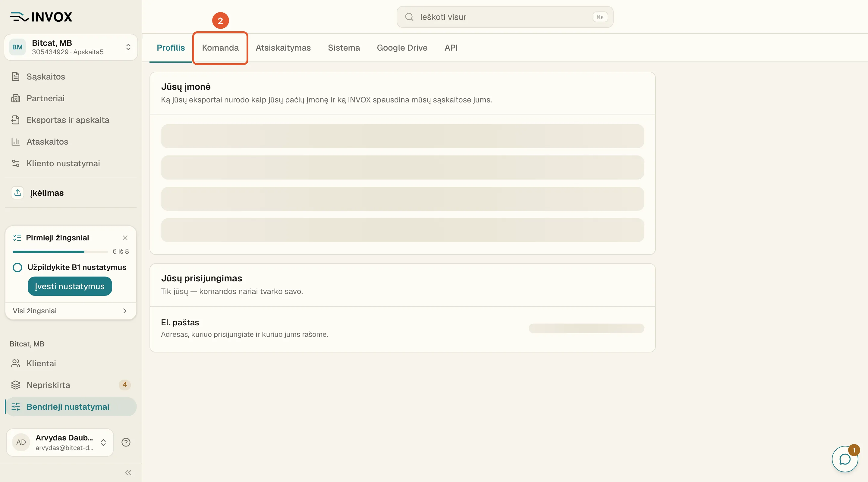868x482 pixels.
Task: Select the API tab
Action: [x=451, y=48]
